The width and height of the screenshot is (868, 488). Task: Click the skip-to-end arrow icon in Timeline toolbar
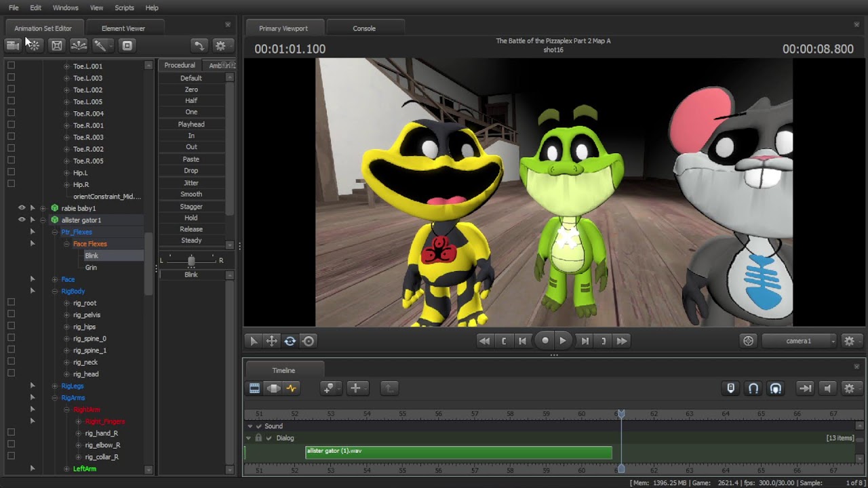pyautogui.click(x=805, y=388)
